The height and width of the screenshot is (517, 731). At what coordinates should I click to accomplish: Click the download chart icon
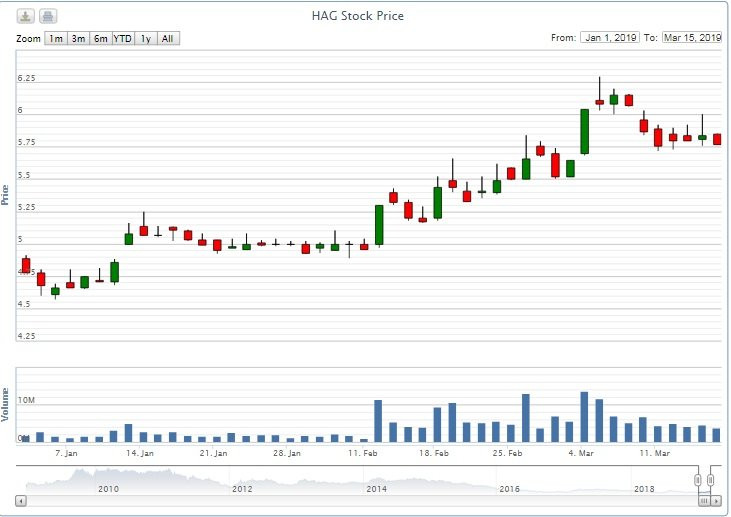tap(26, 16)
